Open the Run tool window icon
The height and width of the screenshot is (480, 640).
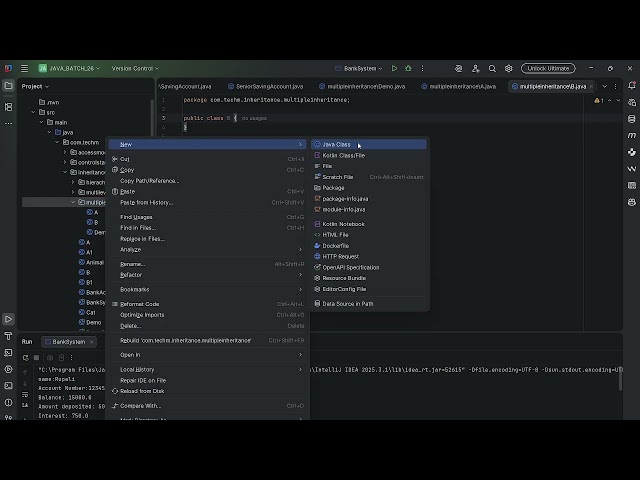pyautogui.click(x=8, y=319)
